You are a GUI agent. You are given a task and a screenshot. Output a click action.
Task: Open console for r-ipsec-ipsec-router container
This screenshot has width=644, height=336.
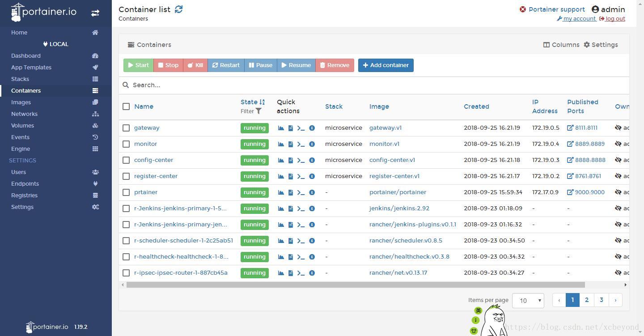pos(301,273)
